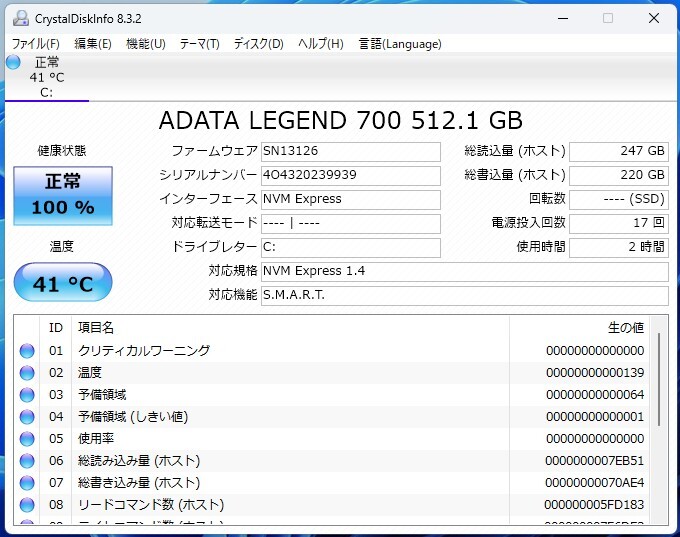Select the クリティカルワーニング row name
The image size is (680, 537).
pos(144,350)
